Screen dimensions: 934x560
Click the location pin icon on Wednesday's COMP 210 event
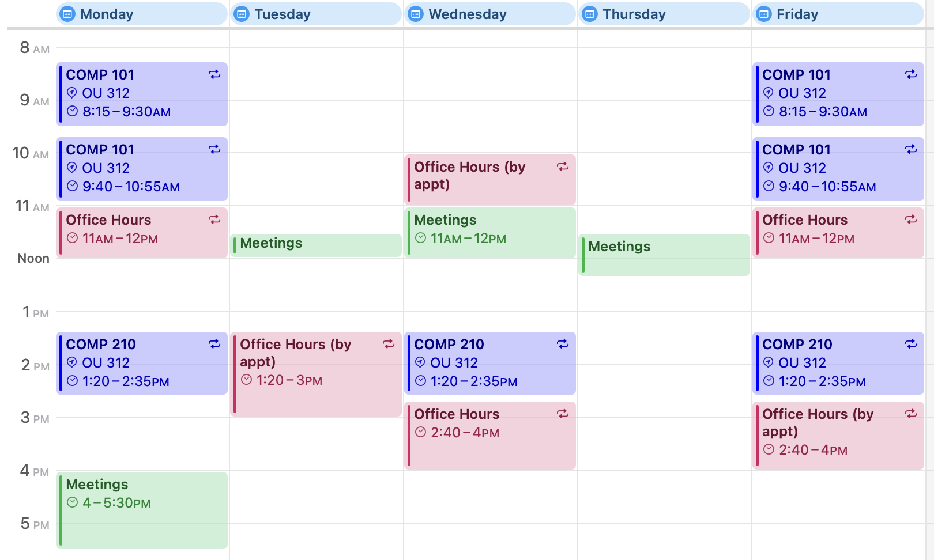click(x=421, y=363)
